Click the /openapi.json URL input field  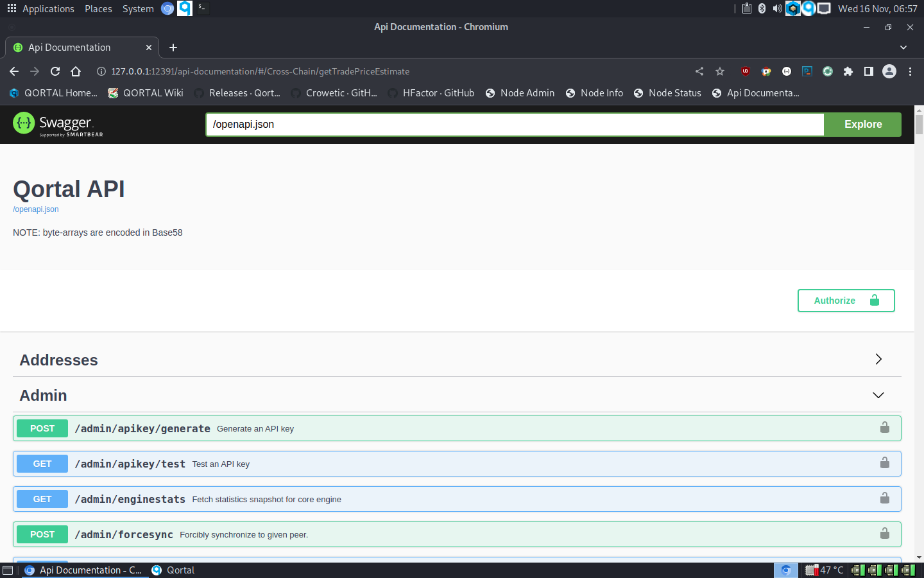515,125
